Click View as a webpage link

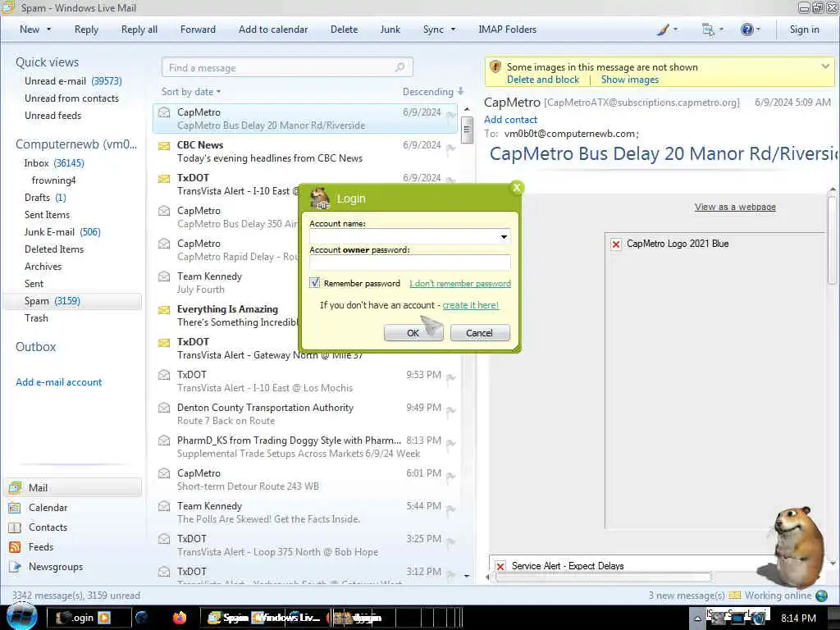tap(735, 207)
